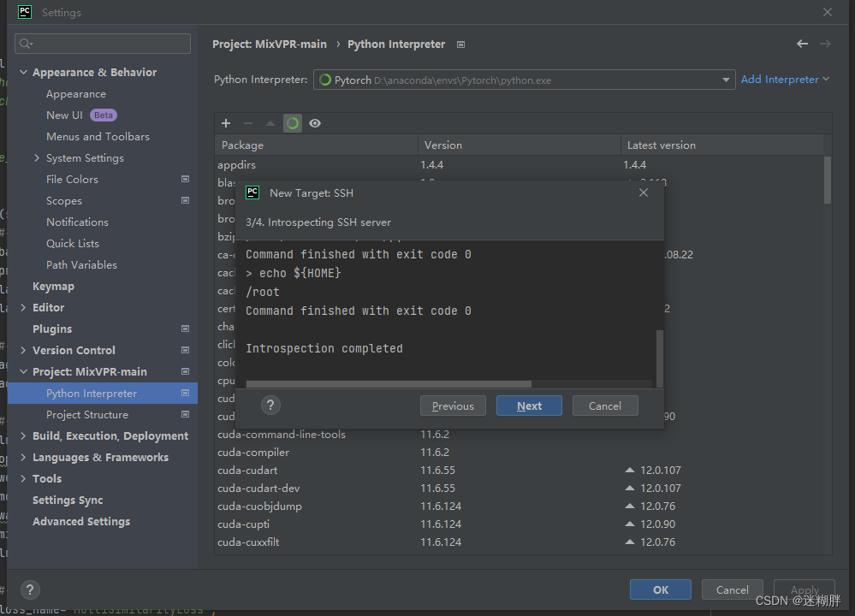This screenshot has width=855, height=616.
Task: Click horizontal scrollbar in SSH output
Action: click(389, 384)
